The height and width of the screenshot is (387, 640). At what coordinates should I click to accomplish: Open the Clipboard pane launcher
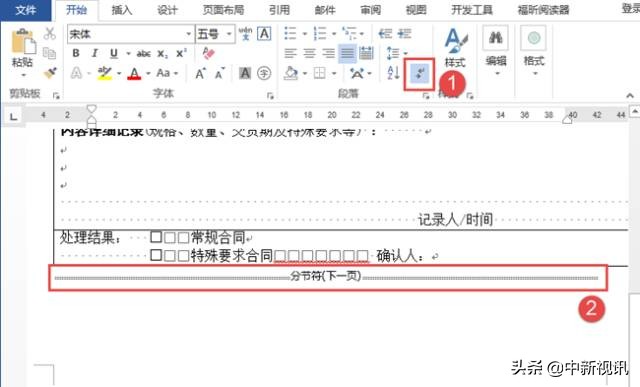tap(56, 96)
